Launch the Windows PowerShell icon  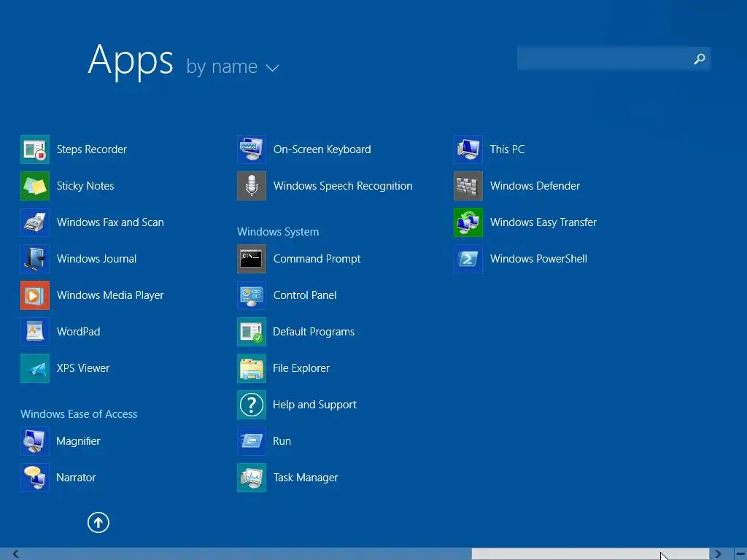pos(468,259)
